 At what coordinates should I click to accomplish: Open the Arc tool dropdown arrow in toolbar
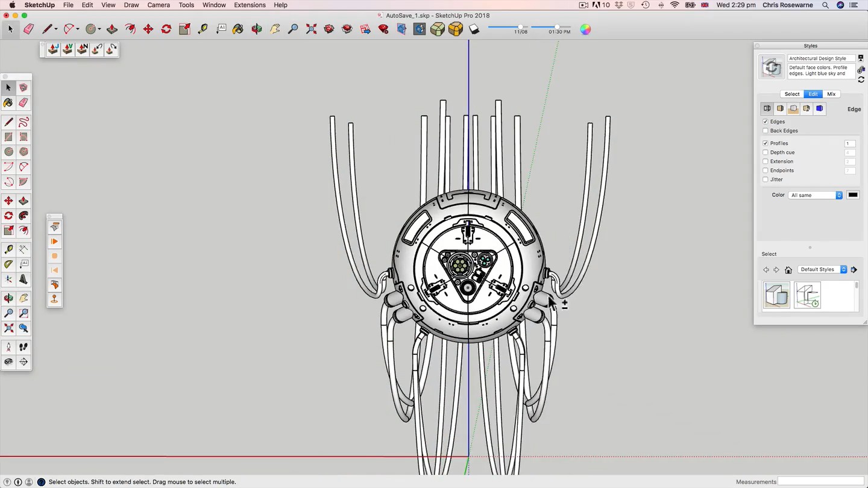click(x=78, y=29)
